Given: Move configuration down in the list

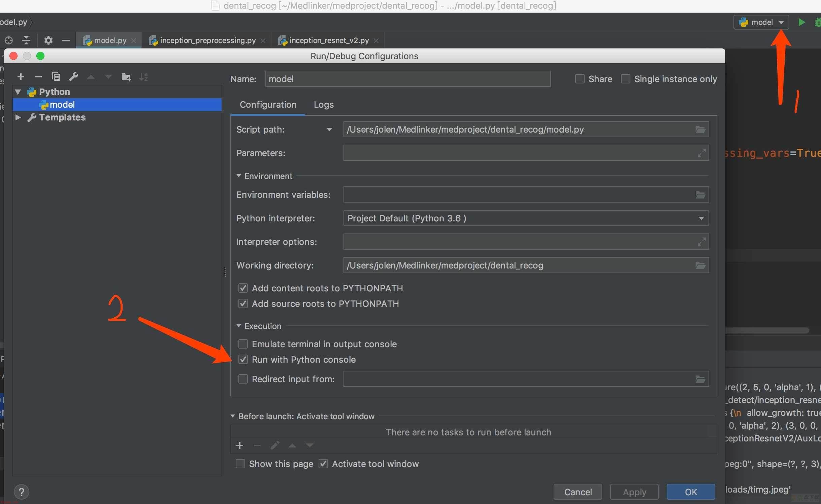Looking at the screenshot, I should pos(108,77).
